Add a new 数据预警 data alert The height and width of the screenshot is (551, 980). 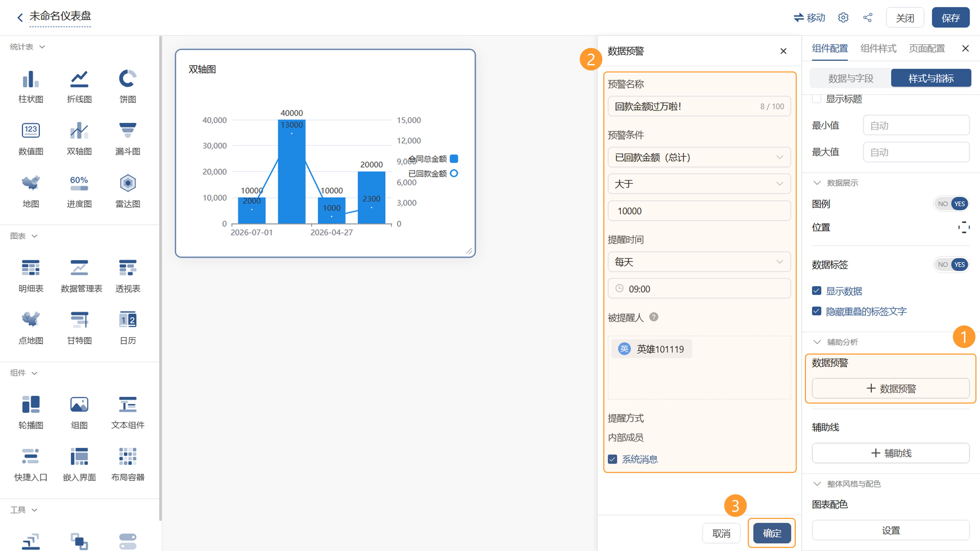coord(891,388)
